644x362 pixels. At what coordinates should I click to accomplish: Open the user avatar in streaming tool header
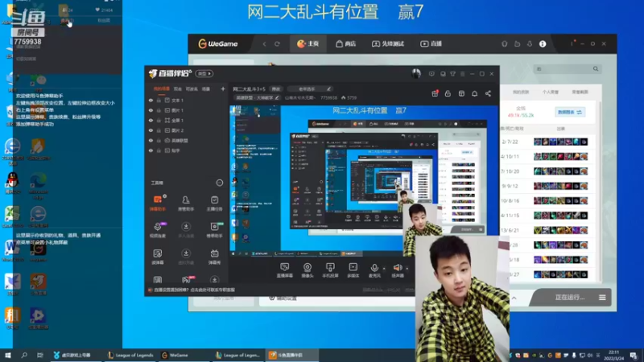tap(416, 73)
